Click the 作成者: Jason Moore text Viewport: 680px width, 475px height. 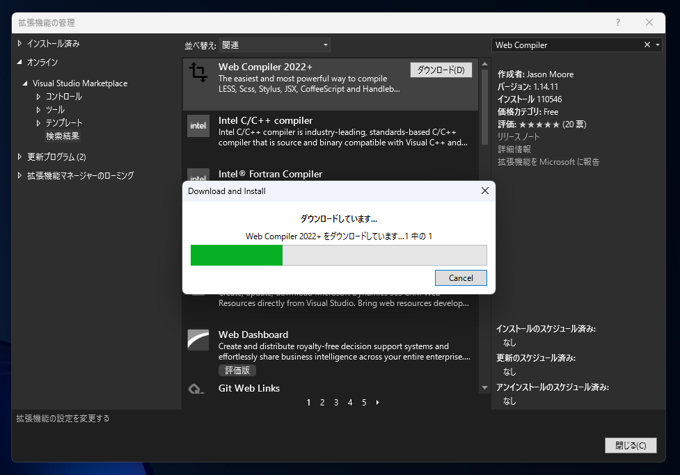536,74
